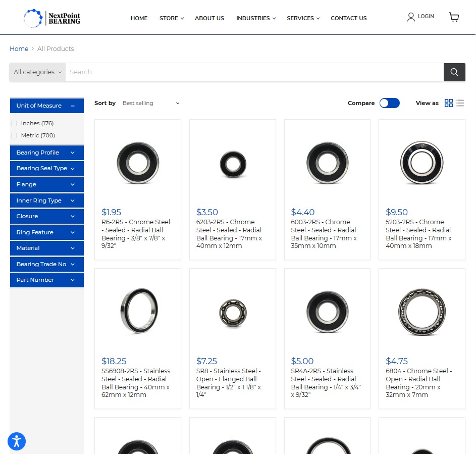Click the SR8 open bearing image

tap(233, 313)
